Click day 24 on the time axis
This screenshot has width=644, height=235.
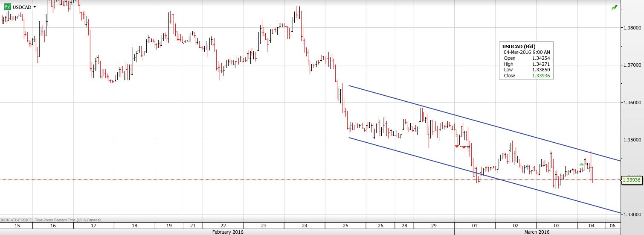click(304, 226)
